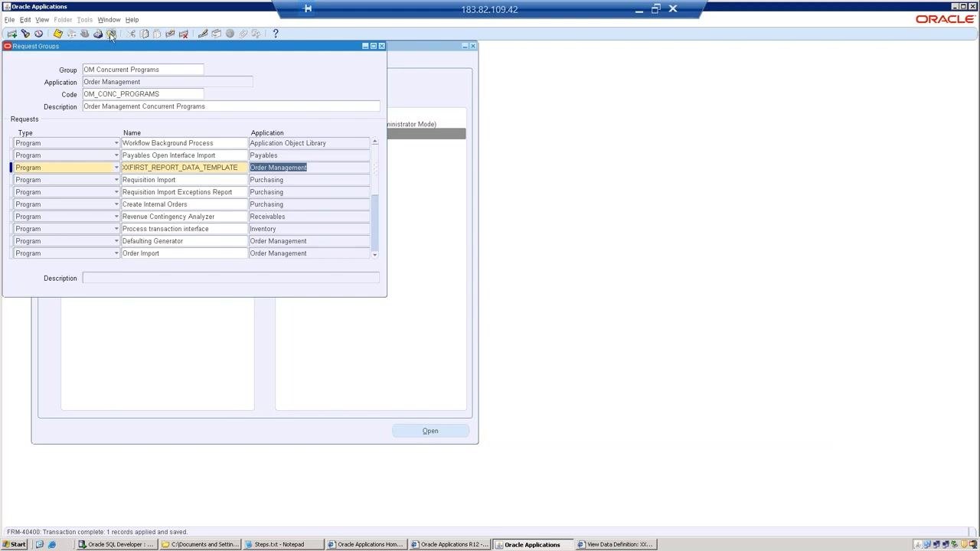Open the Window menu
980x551 pixels.
click(109, 20)
